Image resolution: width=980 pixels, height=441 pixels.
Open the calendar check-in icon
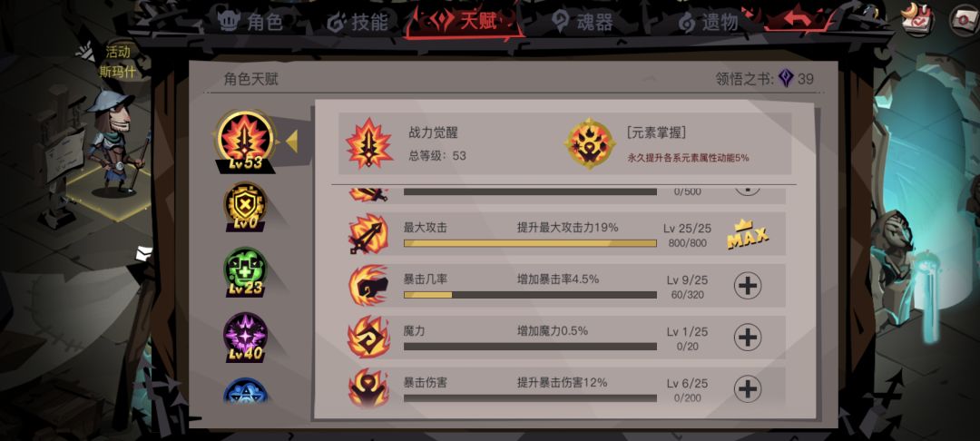pyautogui.click(x=916, y=19)
